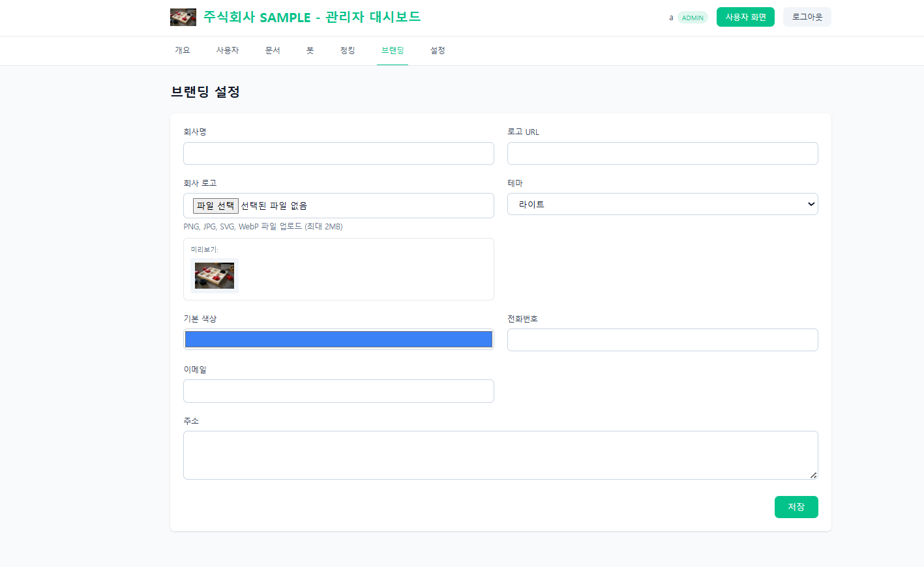The width and height of the screenshot is (924, 567).
Task: Click the company logo icon in the header
Action: pos(183,17)
